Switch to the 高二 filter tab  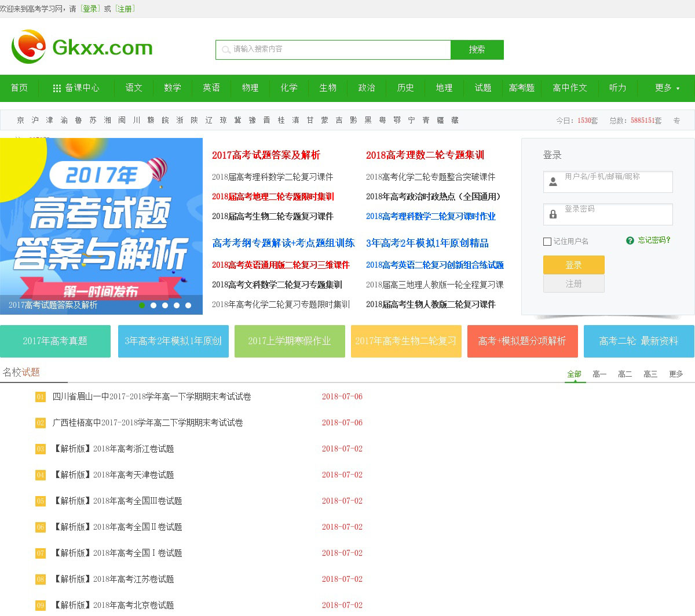[625, 374]
